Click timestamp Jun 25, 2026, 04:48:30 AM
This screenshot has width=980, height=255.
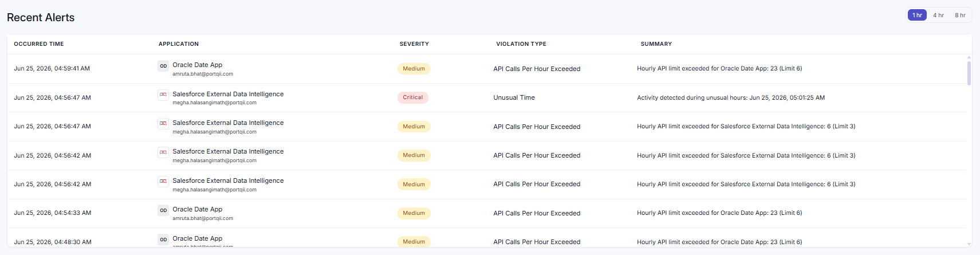pos(53,242)
